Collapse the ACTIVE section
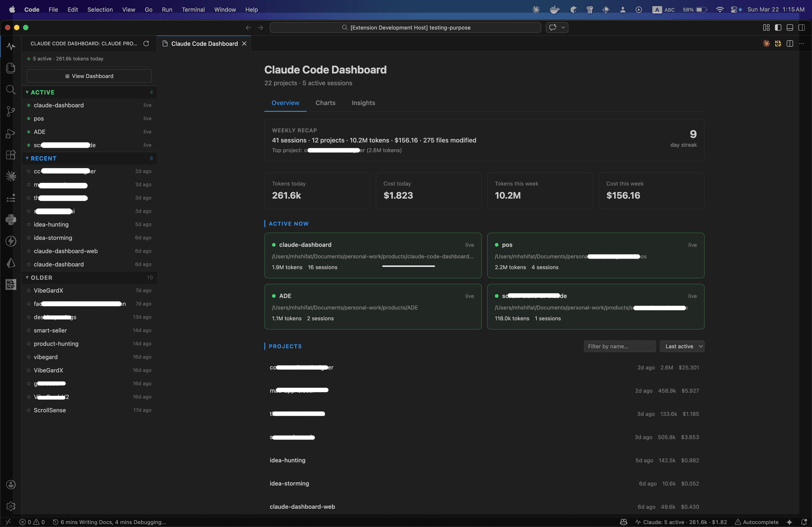Viewport: 812px width, 527px height. click(89, 92)
